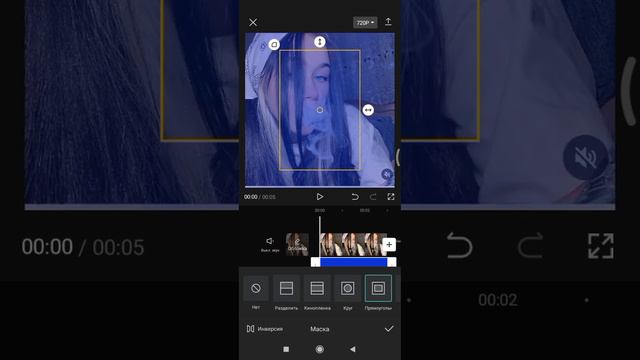Open the cover thumbnail editor
Viewport: 640px width, 360px height.
tap(297, 244)
